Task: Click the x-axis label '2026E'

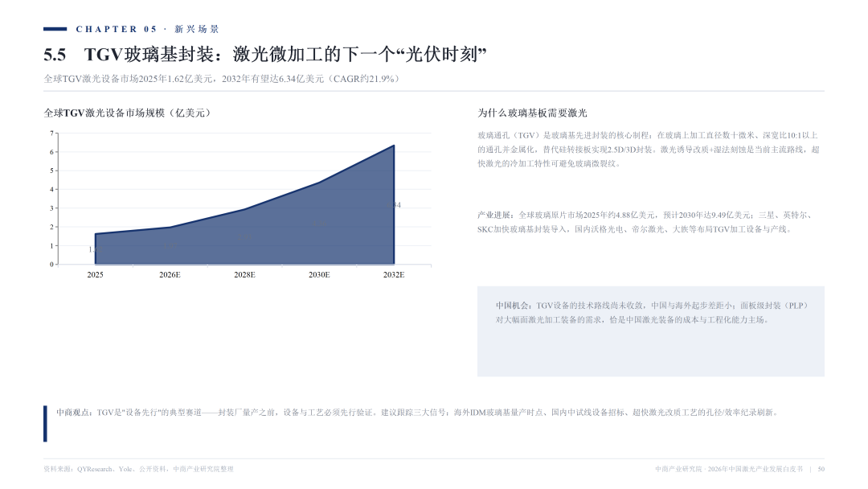Action: click(x=170, y=275)
